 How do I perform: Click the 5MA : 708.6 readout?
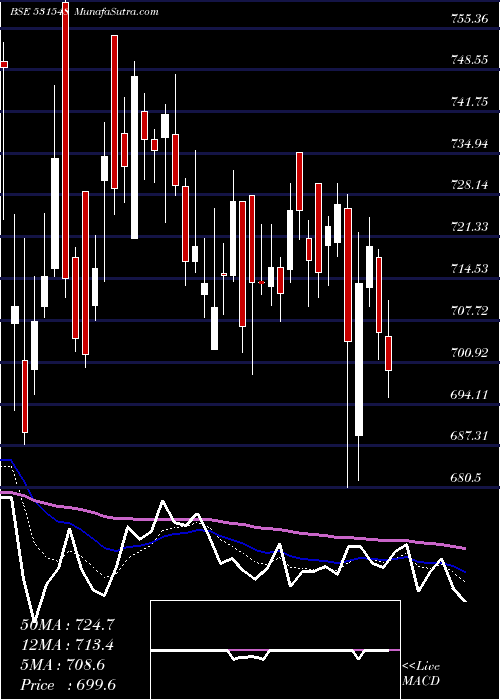tap(62, 665)
